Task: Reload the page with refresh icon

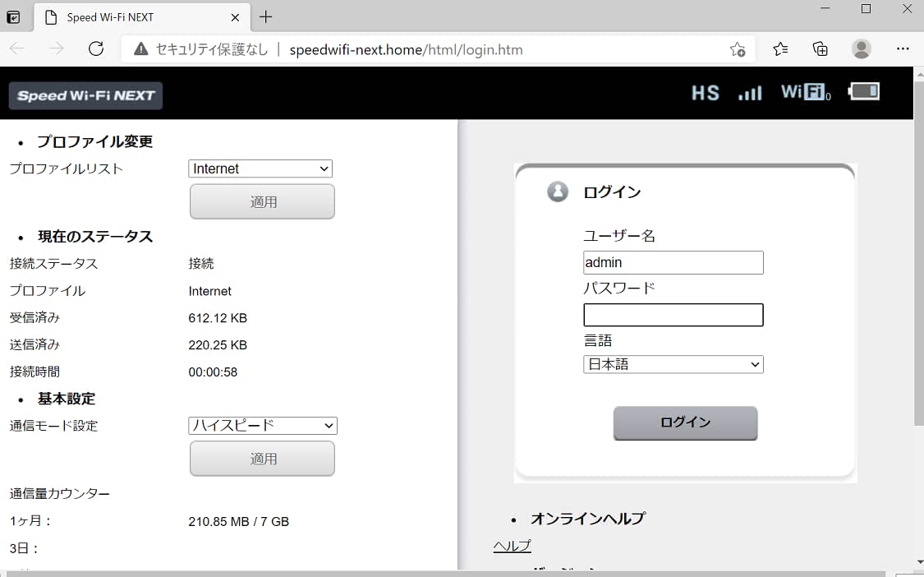Action: [95, 49]
